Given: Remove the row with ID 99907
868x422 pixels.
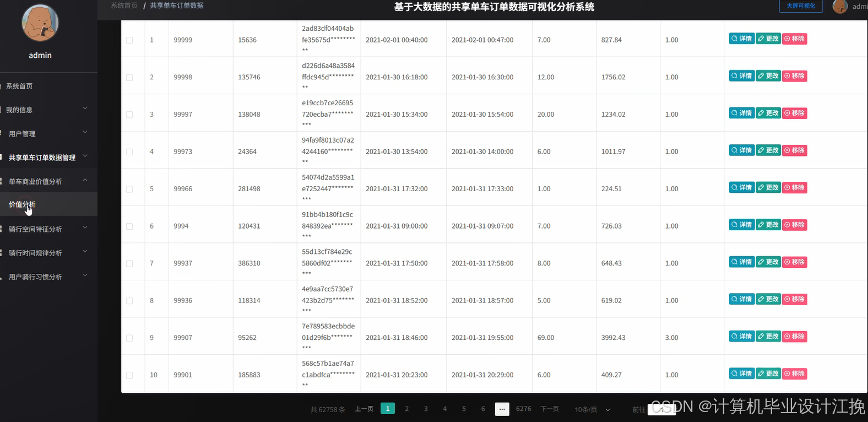Looking at the screenshot, I should pyautogui.click(x=795, y=336).
